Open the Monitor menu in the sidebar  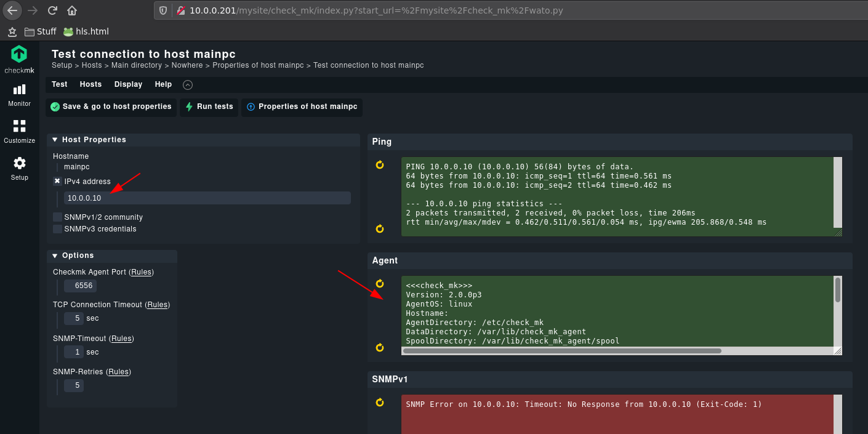point(19,95)
